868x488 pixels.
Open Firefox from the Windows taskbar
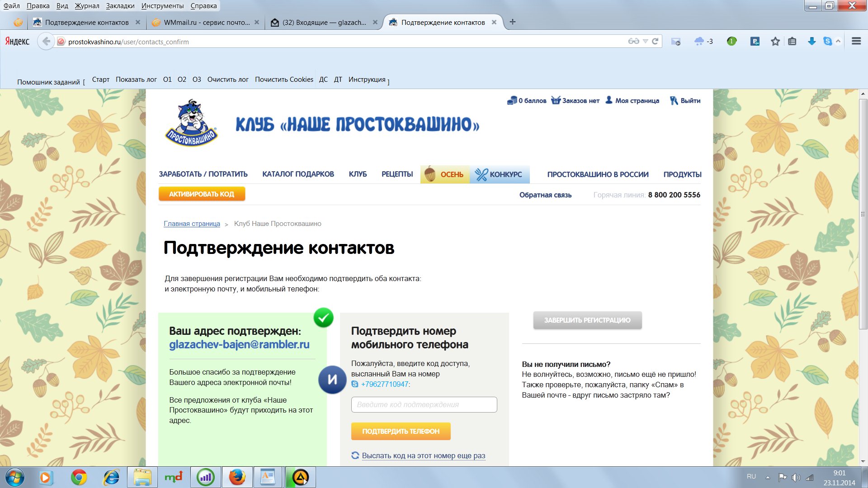point(237,477)
